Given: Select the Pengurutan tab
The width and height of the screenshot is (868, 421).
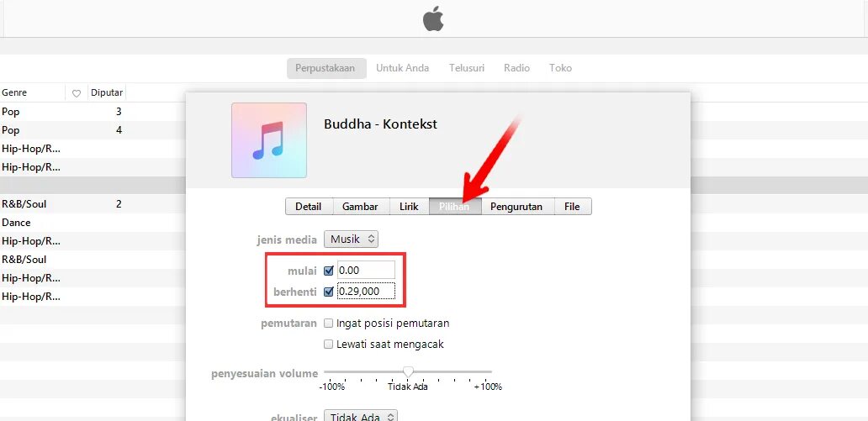Looking at the screenshot, I should coord(517,207).
